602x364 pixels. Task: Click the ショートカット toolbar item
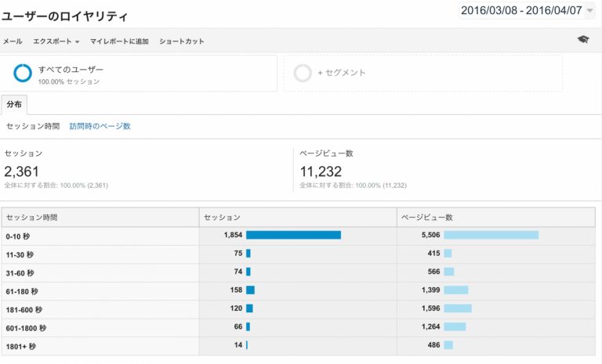pos(181,41)
